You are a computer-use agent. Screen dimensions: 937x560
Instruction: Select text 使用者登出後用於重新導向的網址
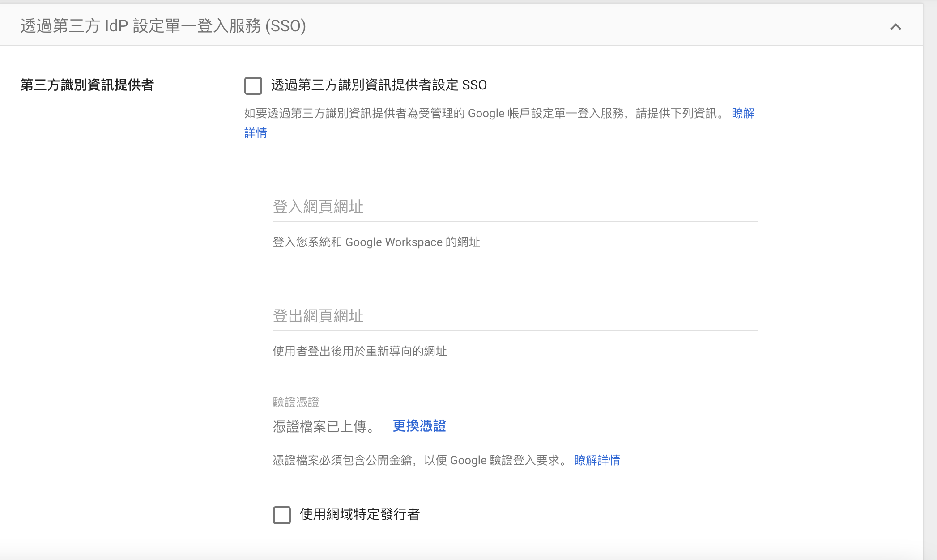360,351
